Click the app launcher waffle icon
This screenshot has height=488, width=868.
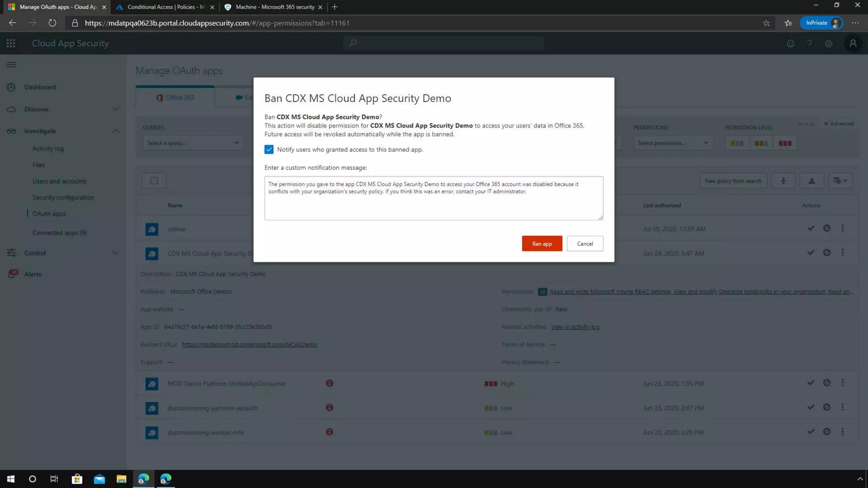[11, 43]
